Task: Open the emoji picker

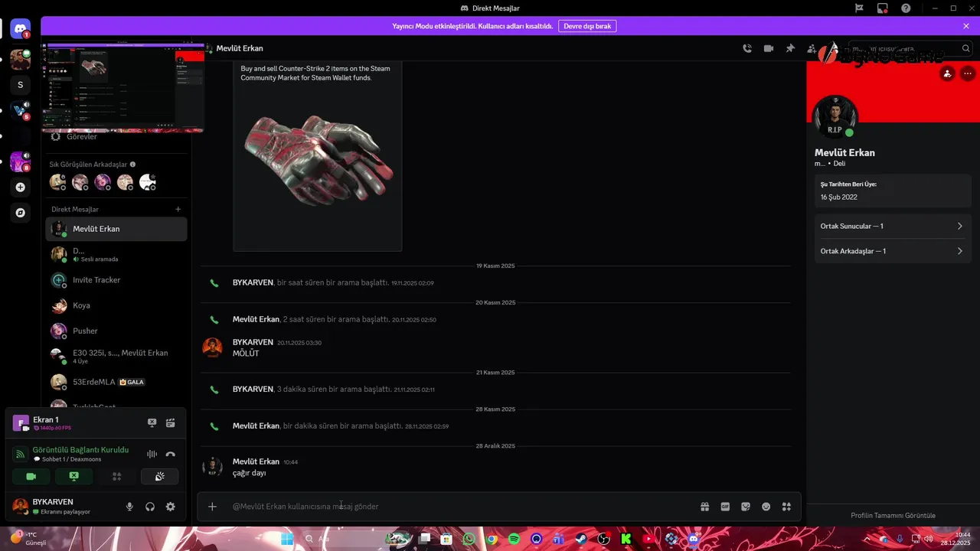Action: pos(766,507)
